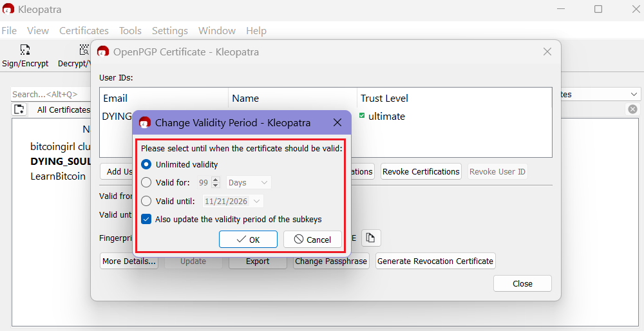Select the bitcoingirl certificate row
Viewport: 644px width, 331px height.
pos(61,147)
